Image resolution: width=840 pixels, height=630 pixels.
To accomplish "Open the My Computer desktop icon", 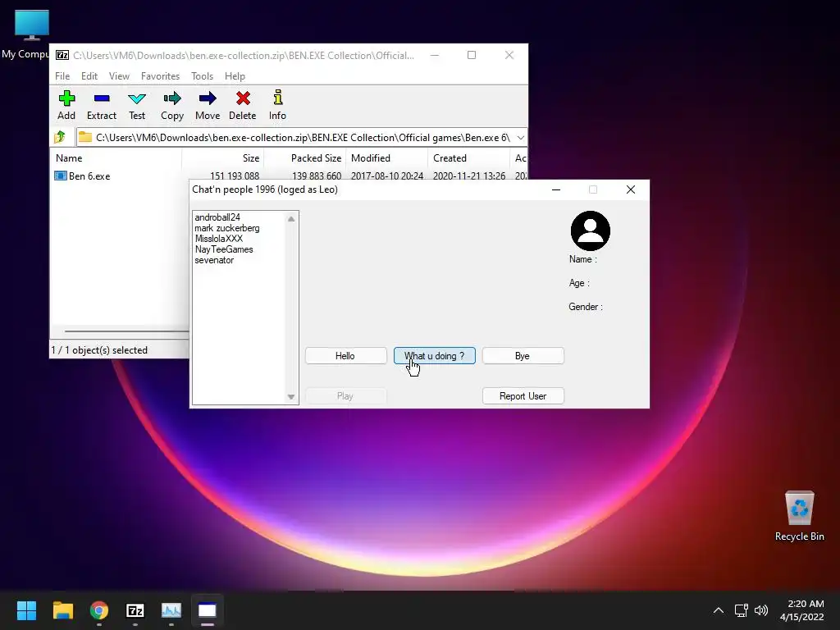I will (x=32, y=25).
